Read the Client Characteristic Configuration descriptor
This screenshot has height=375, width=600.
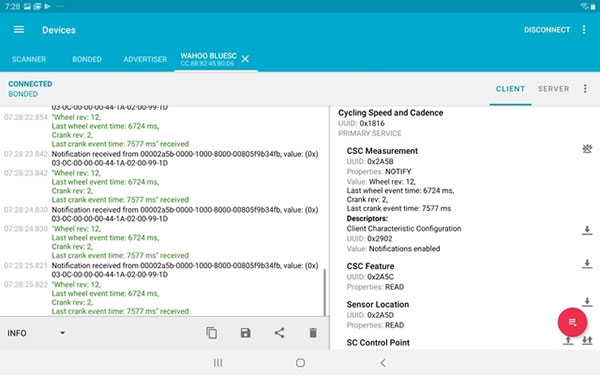587,230
